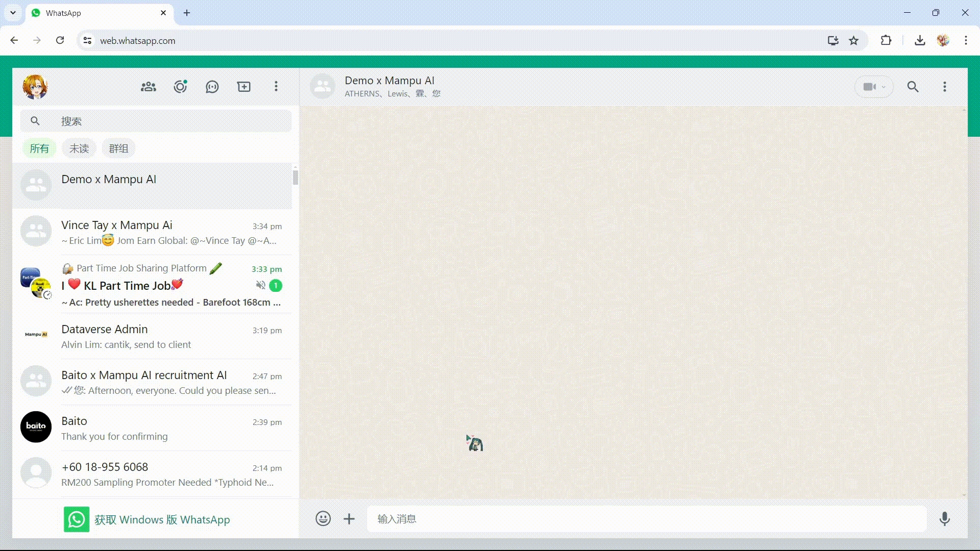The height and width of the screenshot is (551, 980).
Task: Open the Channels icon
Action: point(212,87)
